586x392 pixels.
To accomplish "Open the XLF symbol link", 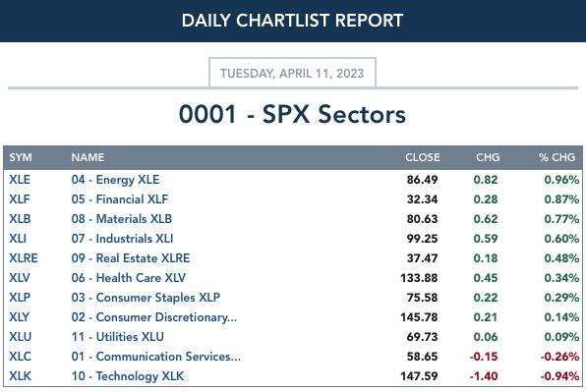I will [x=19, y=199].
